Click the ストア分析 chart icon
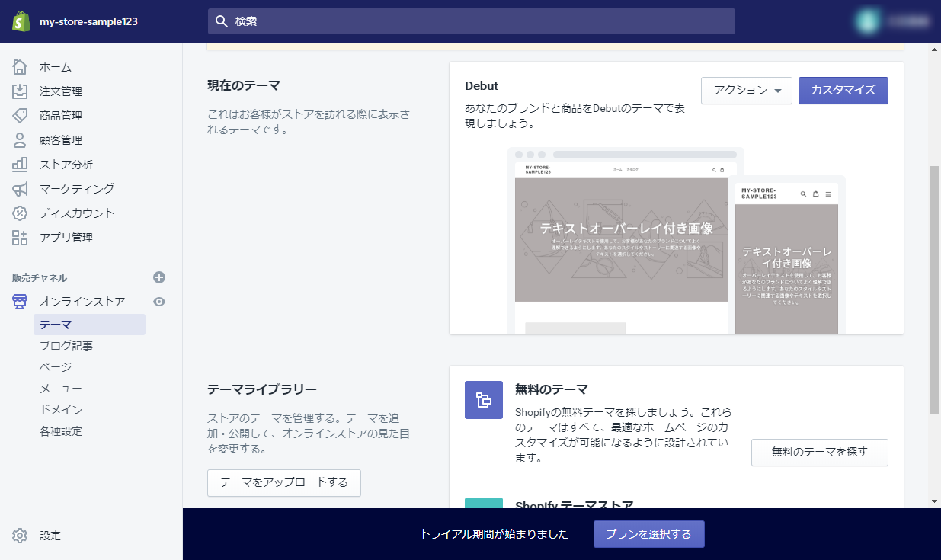The image size is (941, 560). (21, 165)
